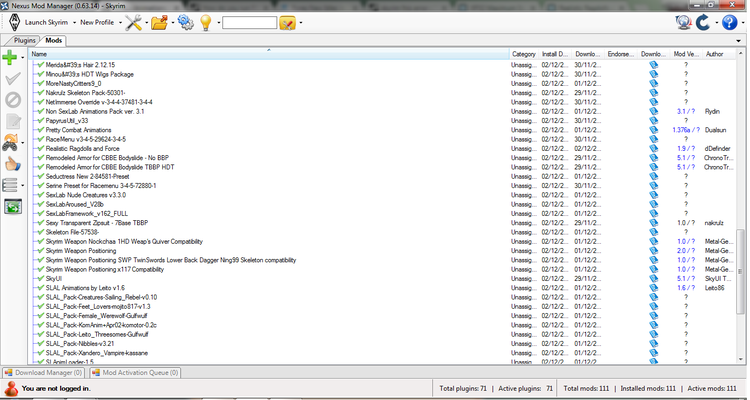Select the RaceMenu v3-4-5-29624-3-4-5 row

383,139
